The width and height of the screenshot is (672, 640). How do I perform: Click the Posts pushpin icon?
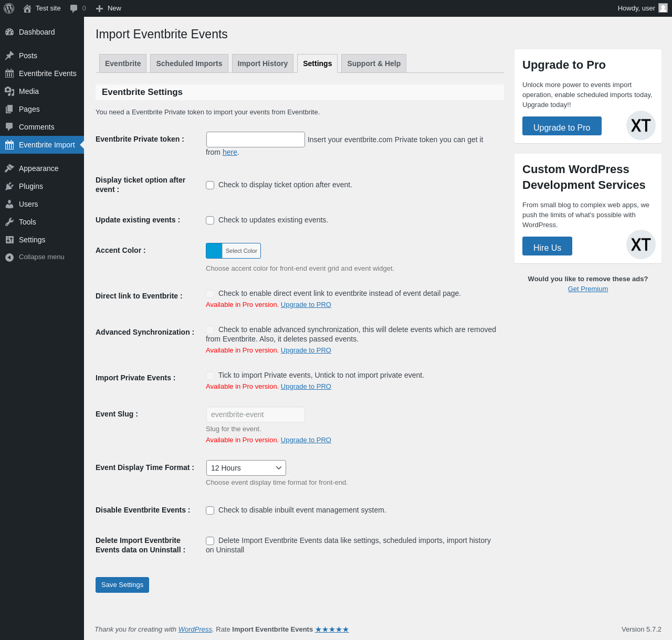click(x=9, y=56)
